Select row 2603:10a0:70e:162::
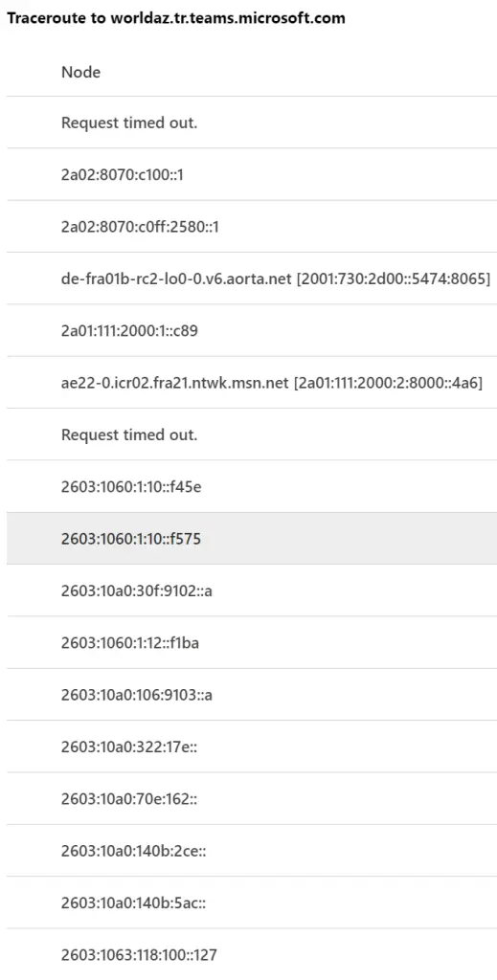Image resolution: width=497 pixels, height=980 pixels. point(251,798)
